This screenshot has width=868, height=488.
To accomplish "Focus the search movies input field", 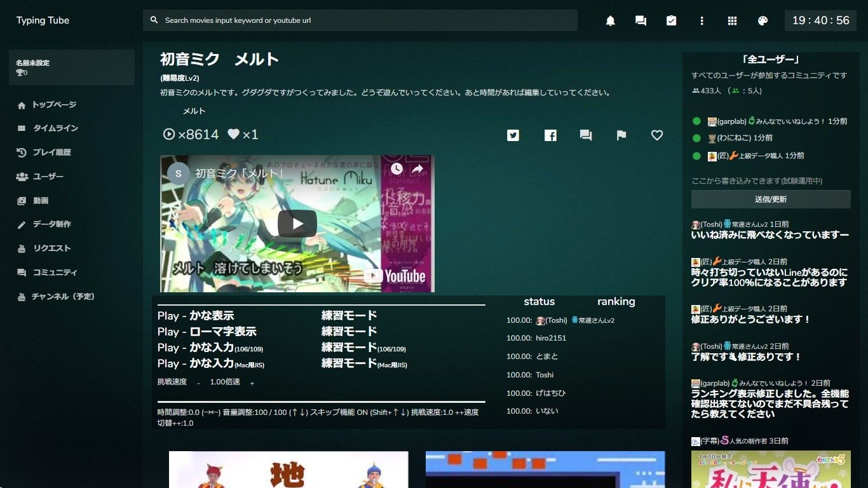I will 360,20.
